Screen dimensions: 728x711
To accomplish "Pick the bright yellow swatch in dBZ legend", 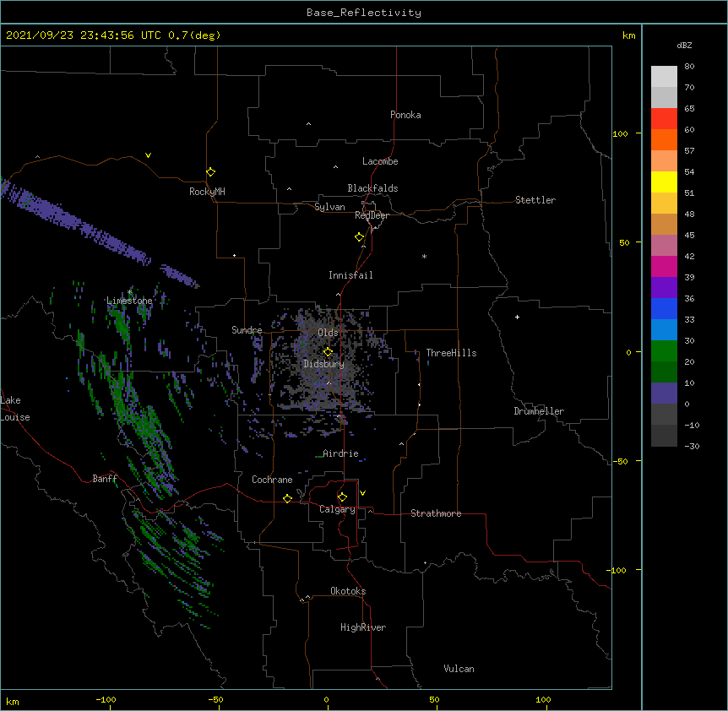I will [664, 182].
